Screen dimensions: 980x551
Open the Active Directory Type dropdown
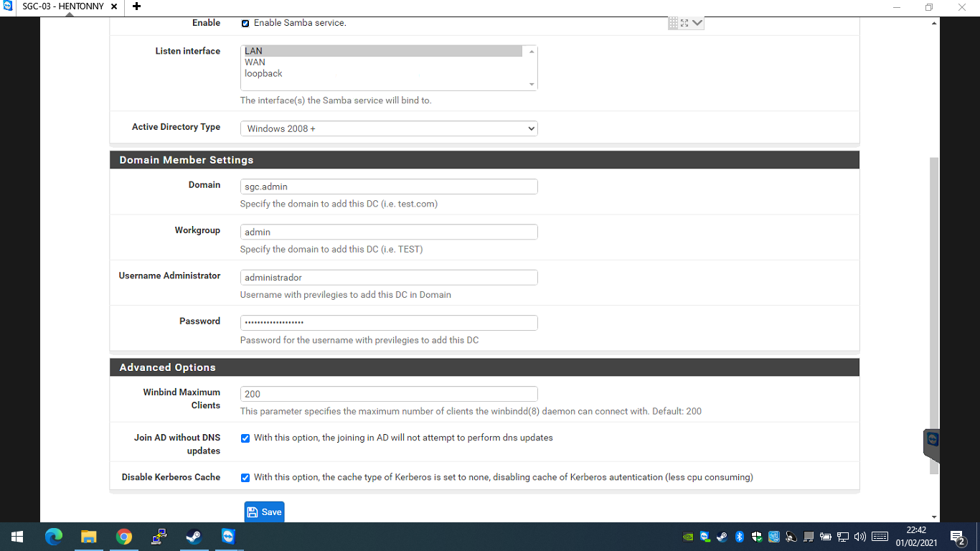click(x=389, y=128)
